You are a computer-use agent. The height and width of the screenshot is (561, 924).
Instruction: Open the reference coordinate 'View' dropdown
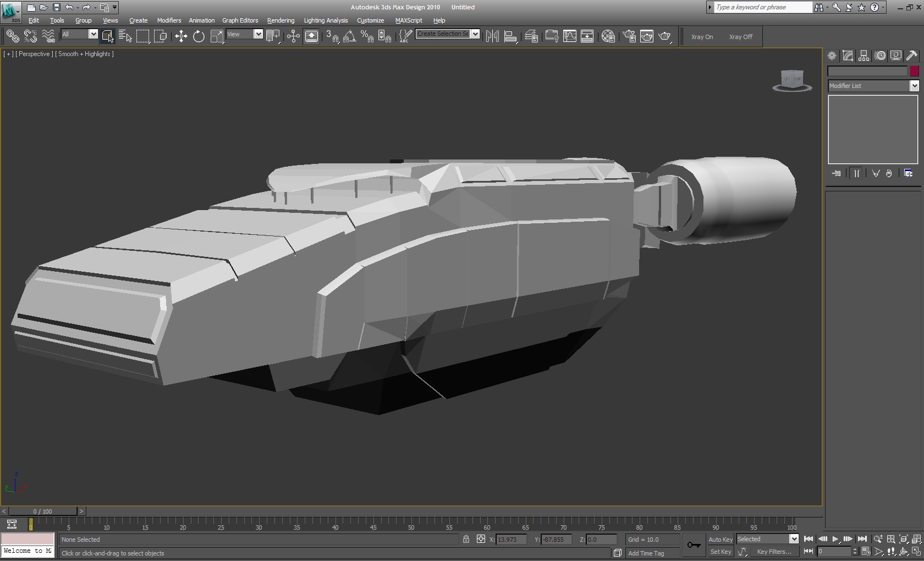coord(258,34)
